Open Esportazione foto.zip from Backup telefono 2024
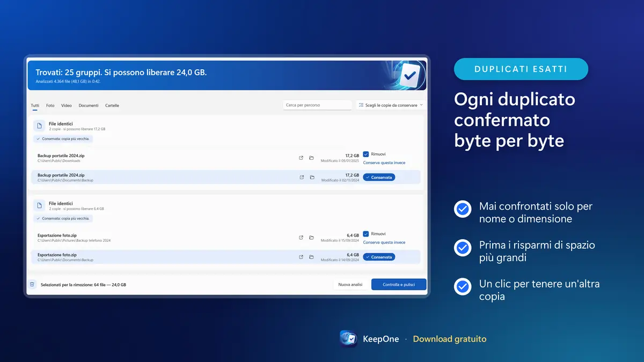Screen dimensions: 644x362 [x=301, y=238]
